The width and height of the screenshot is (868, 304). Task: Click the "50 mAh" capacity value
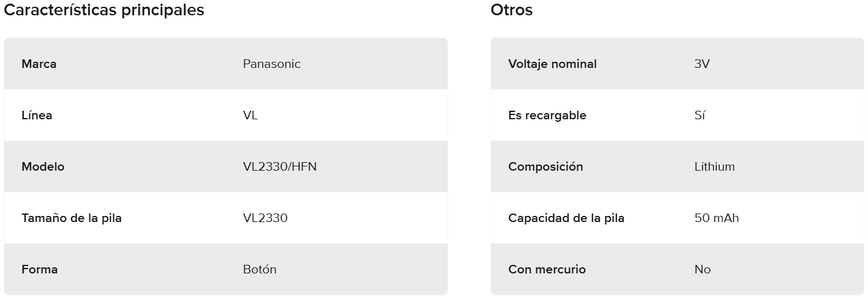717,218
